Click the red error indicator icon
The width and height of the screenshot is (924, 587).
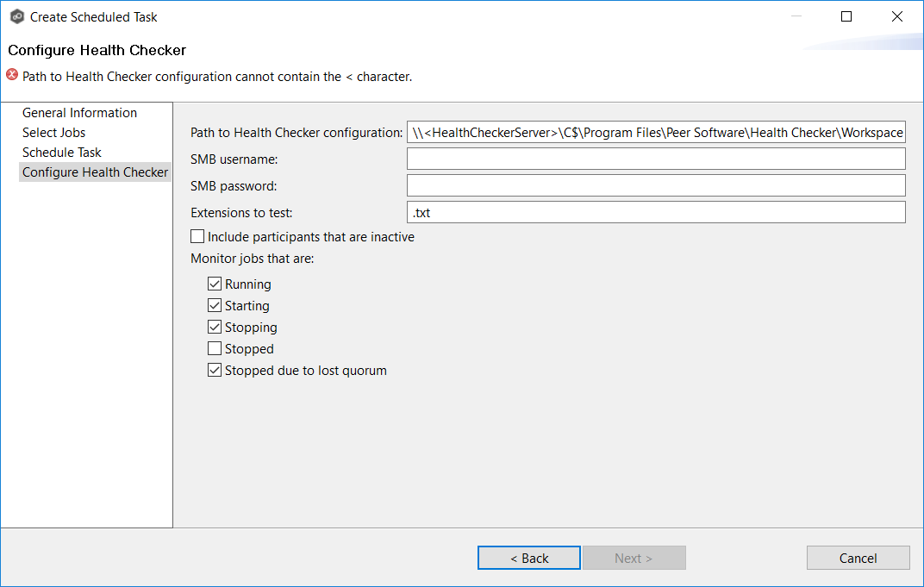click(9, 77)
